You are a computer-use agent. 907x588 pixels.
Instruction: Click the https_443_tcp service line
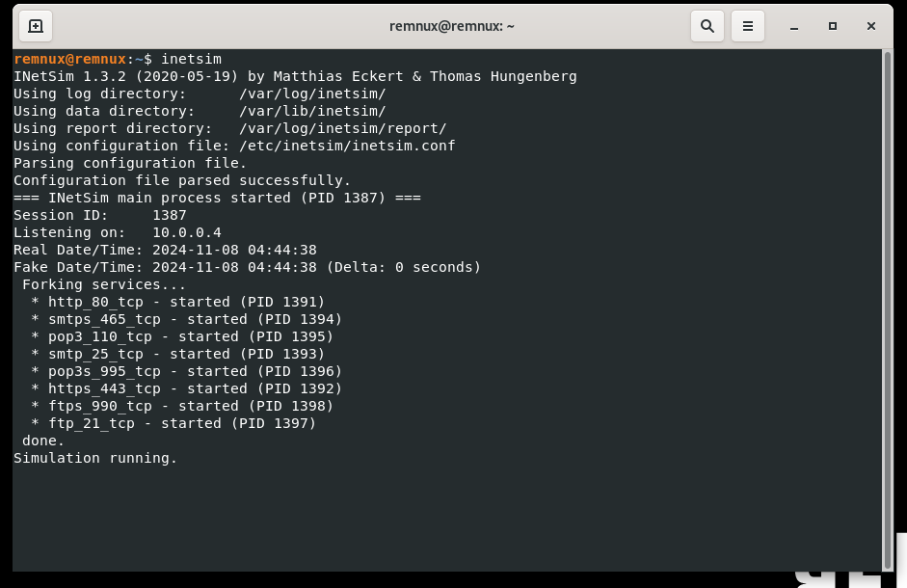(186, 388)
